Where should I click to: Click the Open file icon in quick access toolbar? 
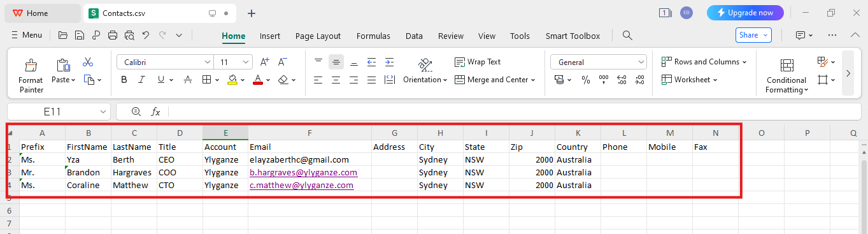click(62, 36)
